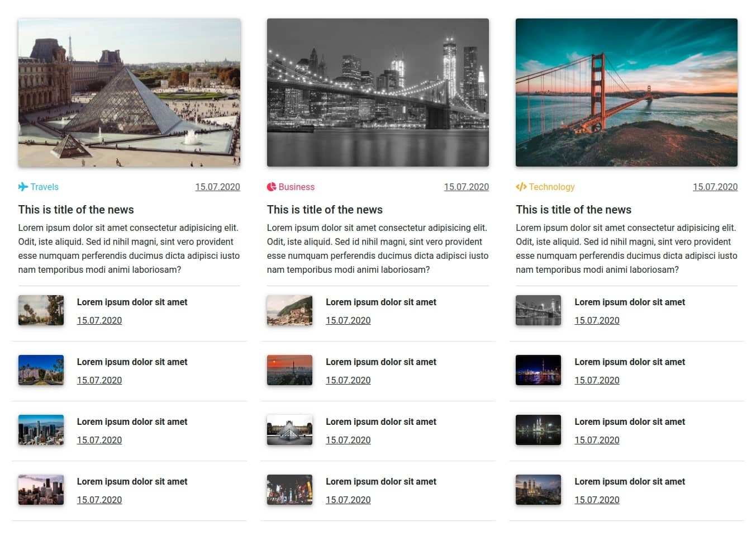Click the Louvre pyramid featured image
Screen dimensions: 756x540
[129, 92]
